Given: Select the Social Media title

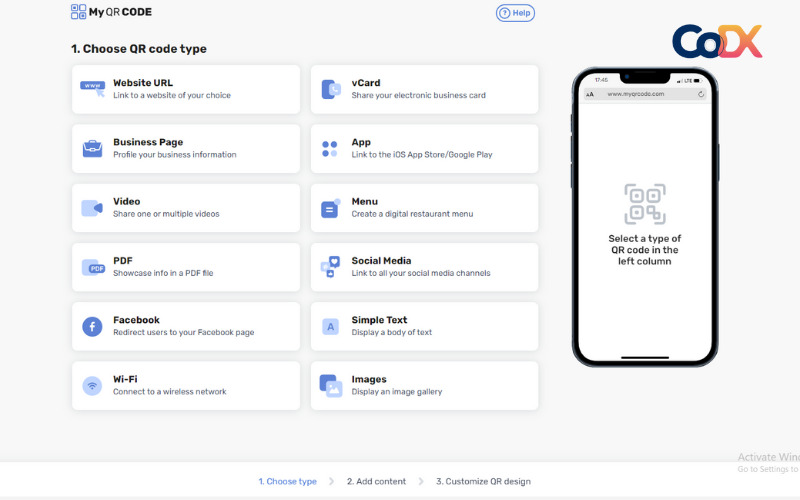Looking at the screenshot, I should (381, 260).
